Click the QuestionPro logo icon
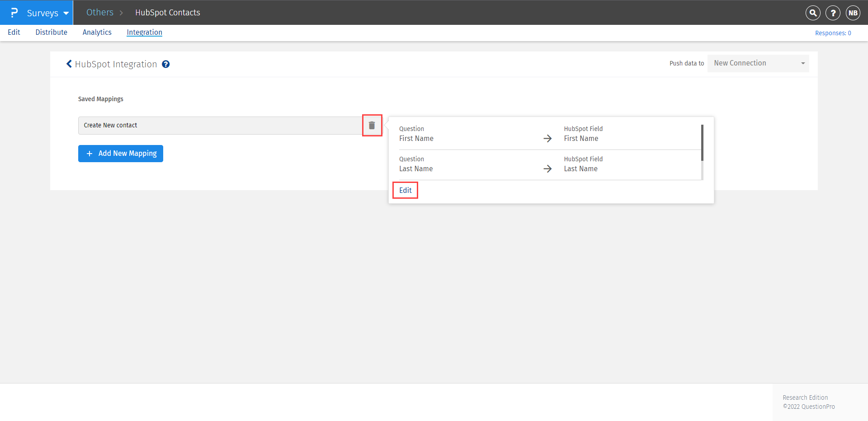This screenshot has width=868, height=421. pyautogui.click(x=14, y=13)
